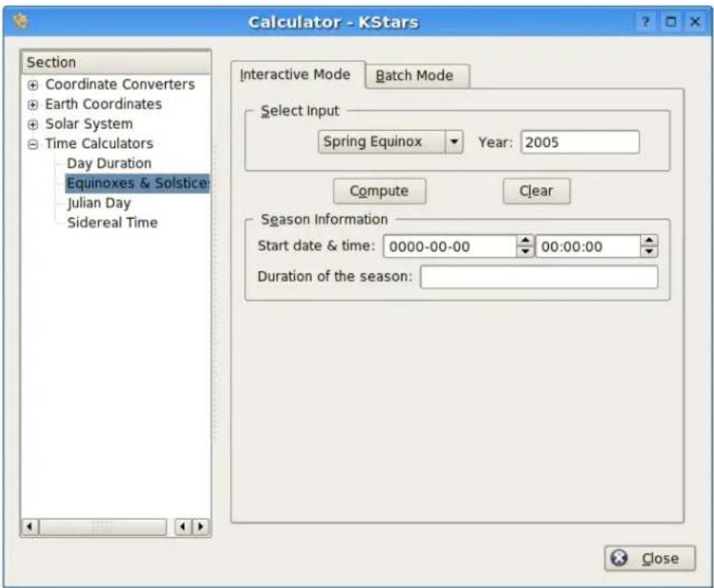Select Solar System in the section tree
Viewport: 714px width, 588px height.
[x=89, y=124]
